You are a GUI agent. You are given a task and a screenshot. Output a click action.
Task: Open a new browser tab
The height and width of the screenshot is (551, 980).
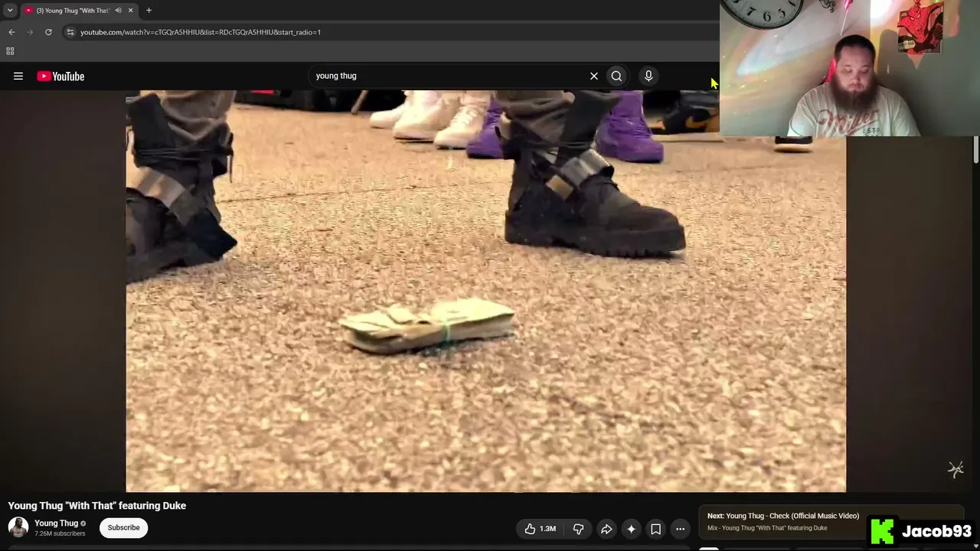pos(149,11)
